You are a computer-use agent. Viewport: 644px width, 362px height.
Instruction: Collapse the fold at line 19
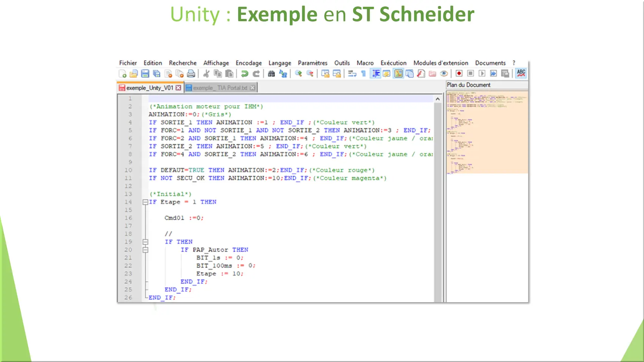145,242
